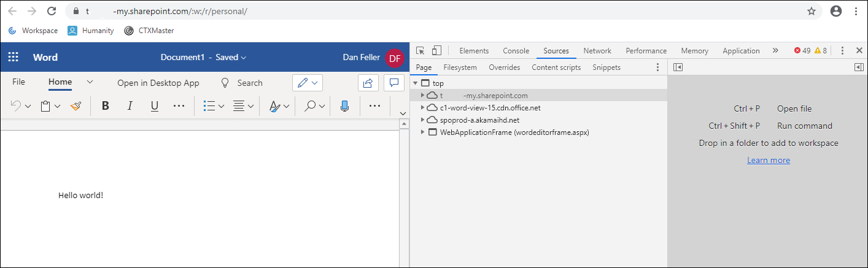
Task: Click the bullet list icon
Action: [209, 106]
